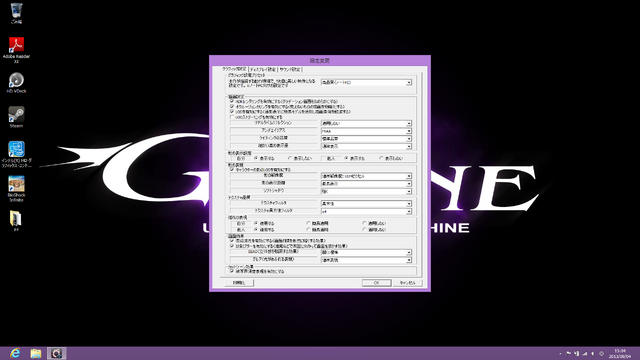The height and width of the screenshot is (360, 640).
Task: Open the Adobe Reader XI desktop shortcut
Action: click(x=16, y=49)
